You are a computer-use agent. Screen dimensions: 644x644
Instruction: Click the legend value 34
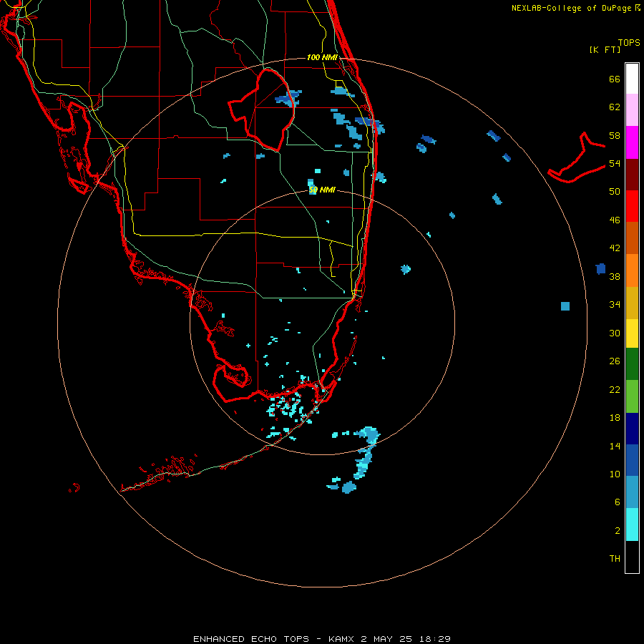click(615, 305)
